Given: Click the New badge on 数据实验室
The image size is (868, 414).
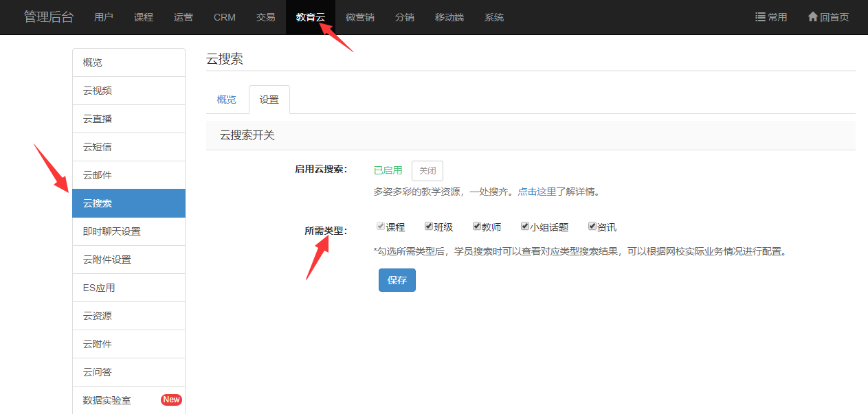Looking at the screenshot, I should click(171, 400).
